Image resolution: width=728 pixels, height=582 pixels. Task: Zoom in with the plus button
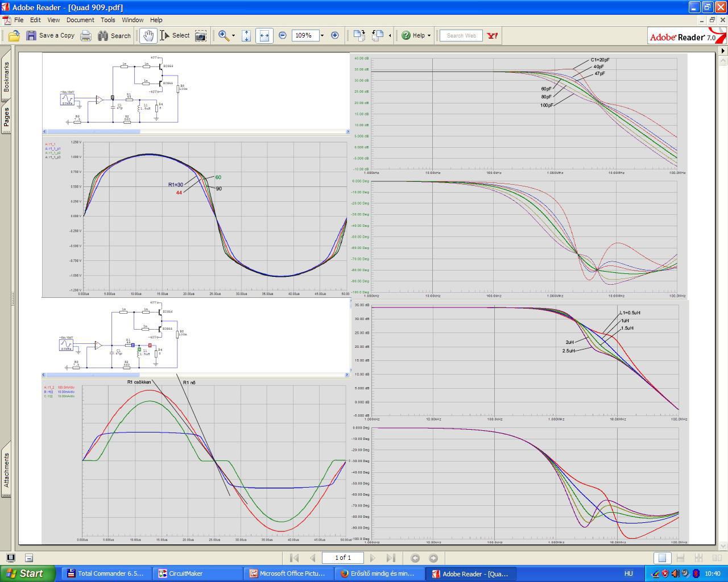point(335,35)
